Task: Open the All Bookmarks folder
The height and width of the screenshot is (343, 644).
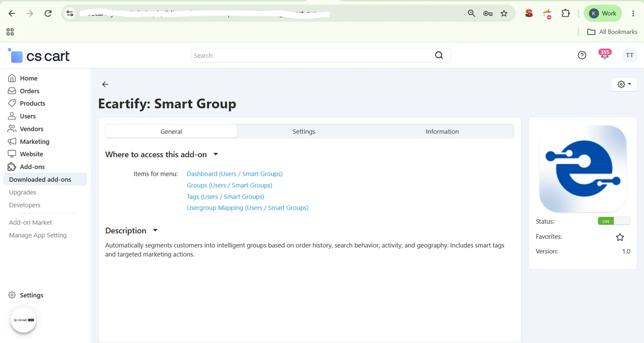Action: (612, 32)
